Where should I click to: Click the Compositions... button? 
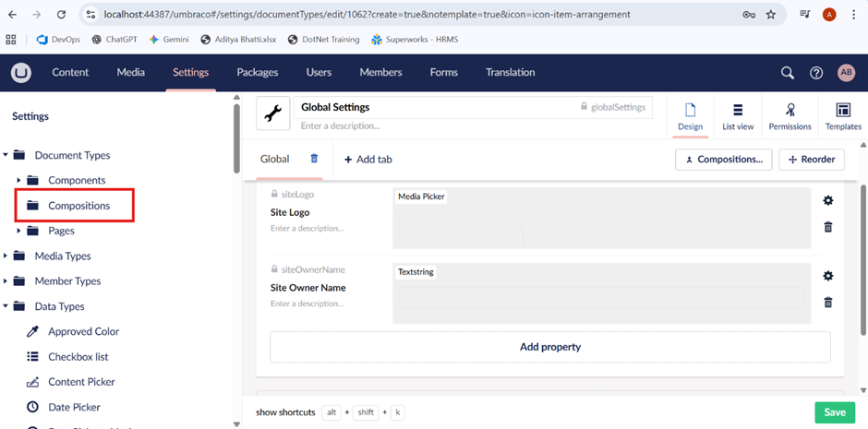click(723, 160)
